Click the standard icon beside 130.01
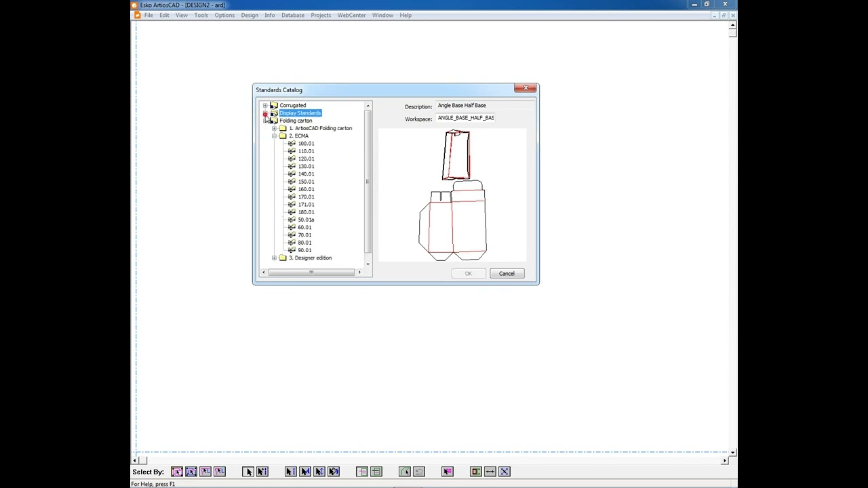868x488 pixels. click(x=292, y=166)
